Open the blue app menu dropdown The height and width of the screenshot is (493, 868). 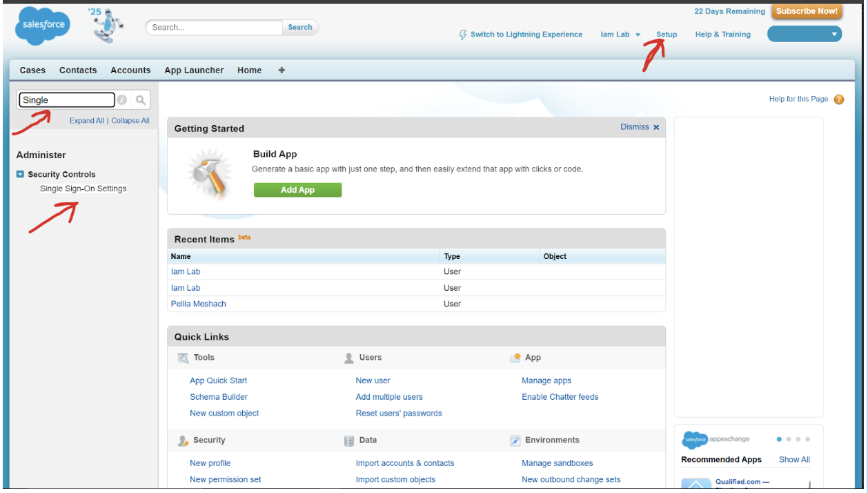(805, 34)
